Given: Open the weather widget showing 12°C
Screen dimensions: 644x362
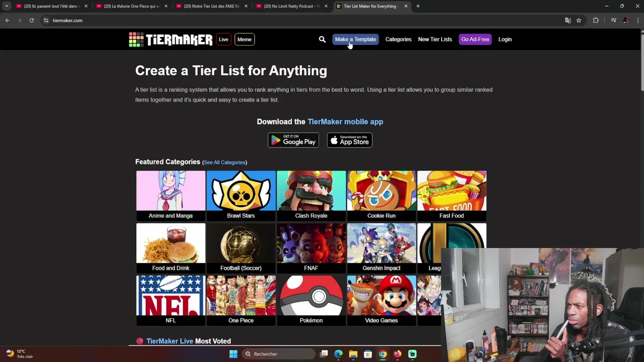Looking at the screenshot, I should 20,354.
